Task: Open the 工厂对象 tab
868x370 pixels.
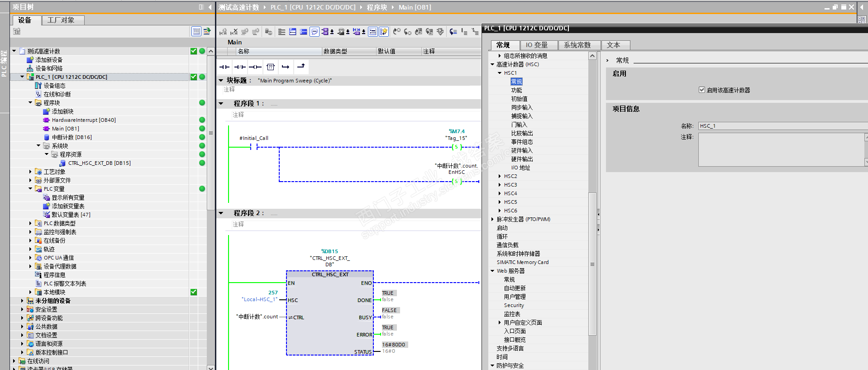Action: pyautogui.click(x=61, y=20)
